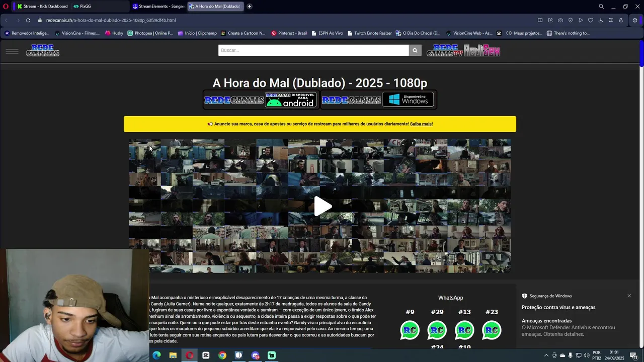644x362 pixels.
Task: Open the split screen reader icon
Action: tap(540, 20)
